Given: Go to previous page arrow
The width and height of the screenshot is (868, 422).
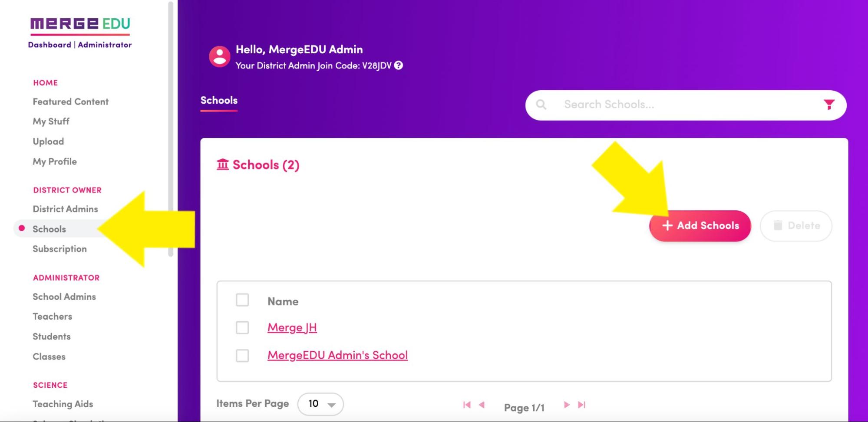Looking at the screenshot, I should 482,405.
